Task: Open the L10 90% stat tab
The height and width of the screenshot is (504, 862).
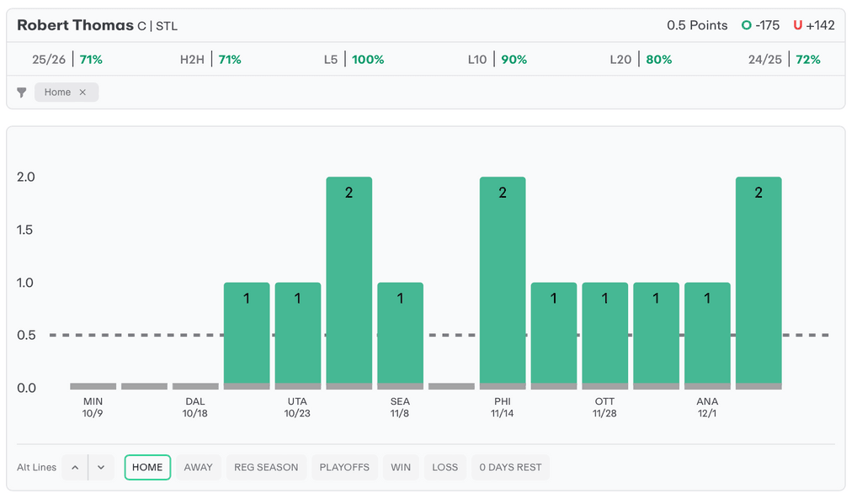Action: tap(497, 60)
